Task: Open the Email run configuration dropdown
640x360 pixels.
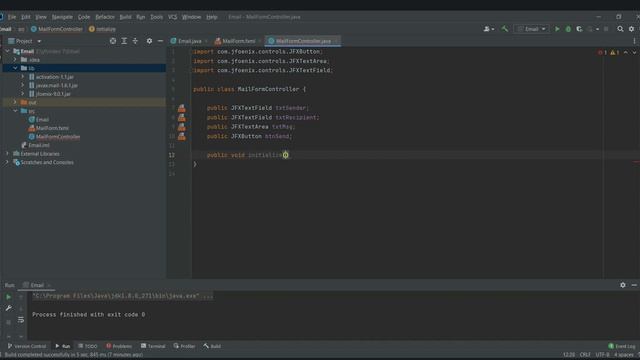Action: tap(531, 29)
